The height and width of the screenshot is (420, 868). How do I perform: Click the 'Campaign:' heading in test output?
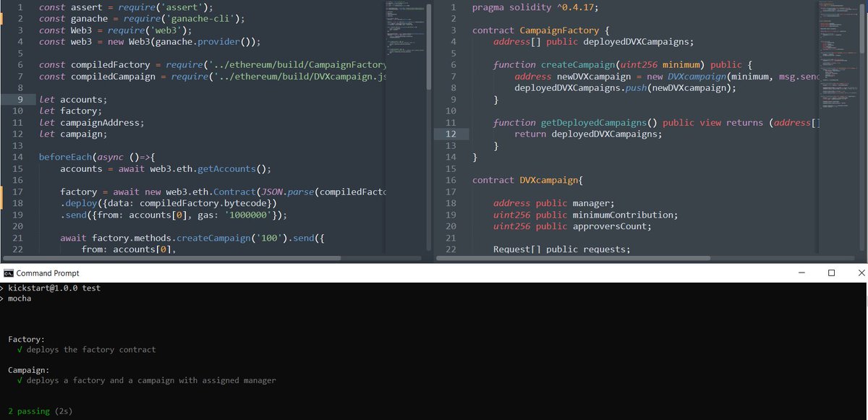point(28,369)
